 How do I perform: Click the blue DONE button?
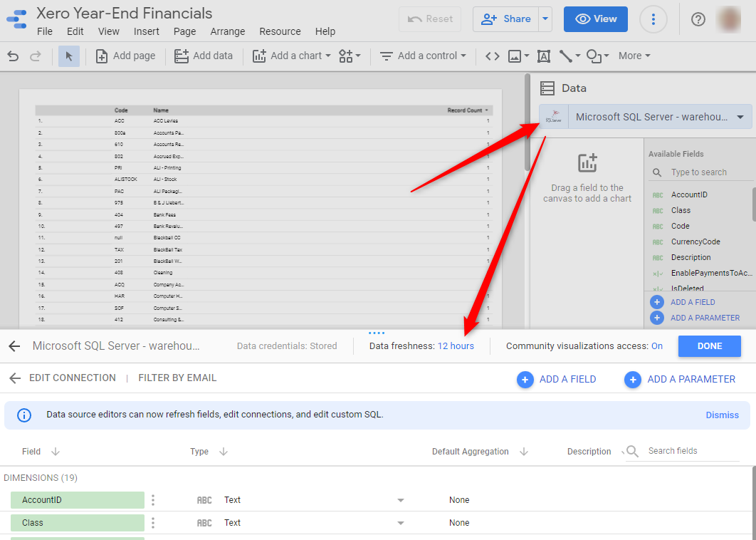(710, 346)
